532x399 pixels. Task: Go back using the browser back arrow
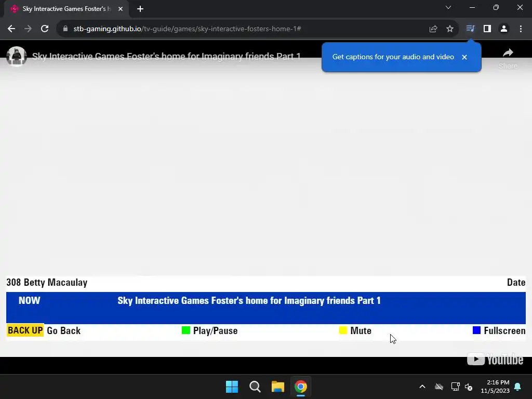11,29
